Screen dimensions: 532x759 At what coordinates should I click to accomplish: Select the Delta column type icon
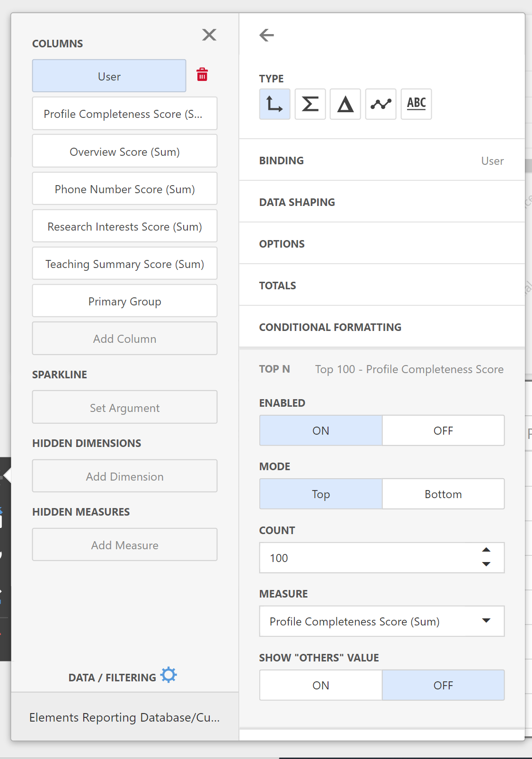pyautogui.click(x=345, y=104)
